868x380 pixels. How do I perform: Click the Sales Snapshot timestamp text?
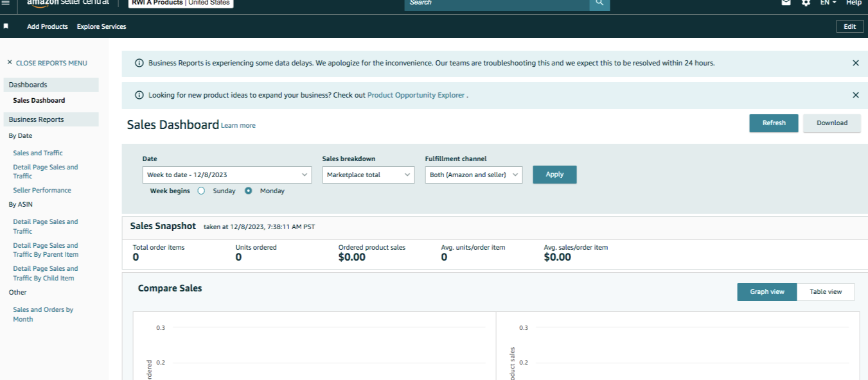(x=259, y=227)
